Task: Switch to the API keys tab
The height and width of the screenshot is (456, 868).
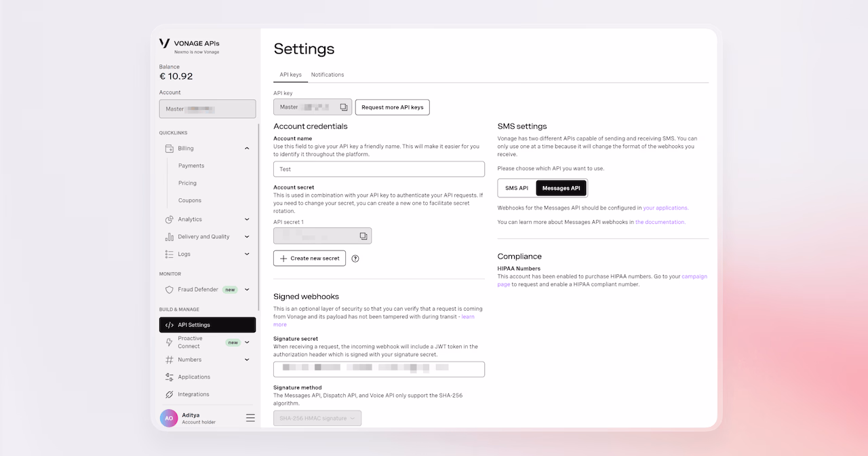Action: coord(291,75)
